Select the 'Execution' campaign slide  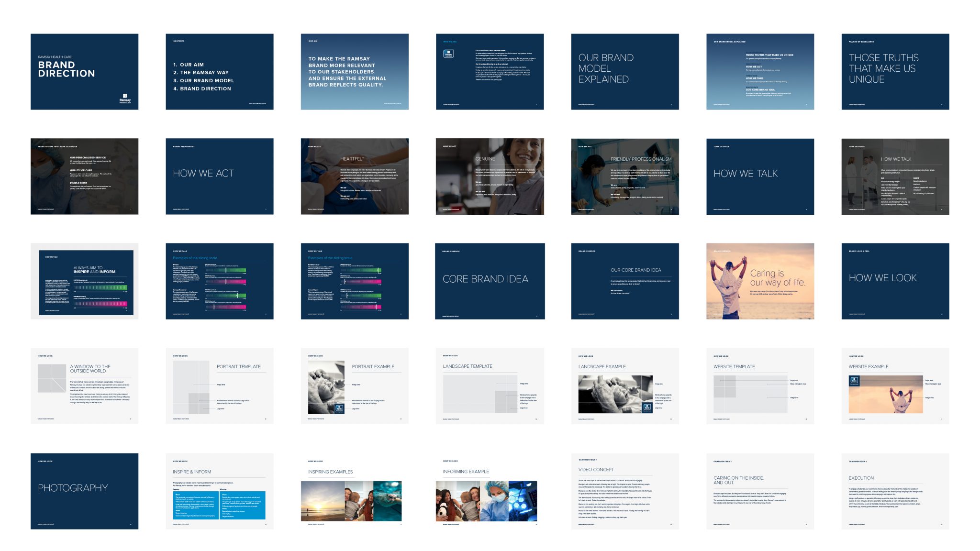point(895,491)
